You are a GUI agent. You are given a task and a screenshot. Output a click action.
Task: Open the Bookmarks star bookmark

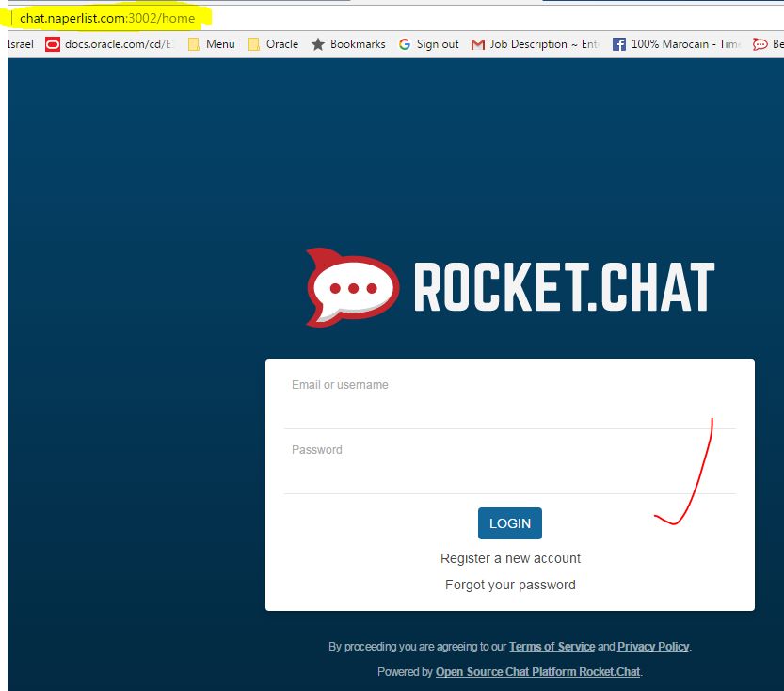click(348, 44)
